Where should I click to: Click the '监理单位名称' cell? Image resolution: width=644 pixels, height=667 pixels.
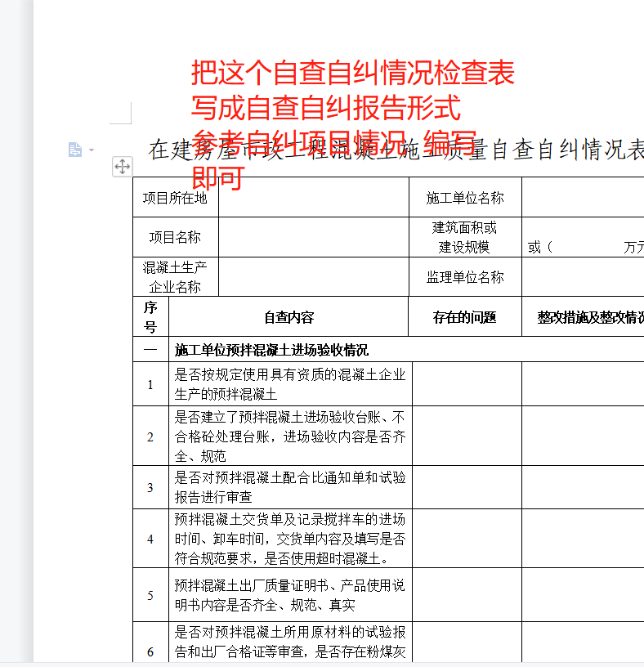click(x=465, y=276)
